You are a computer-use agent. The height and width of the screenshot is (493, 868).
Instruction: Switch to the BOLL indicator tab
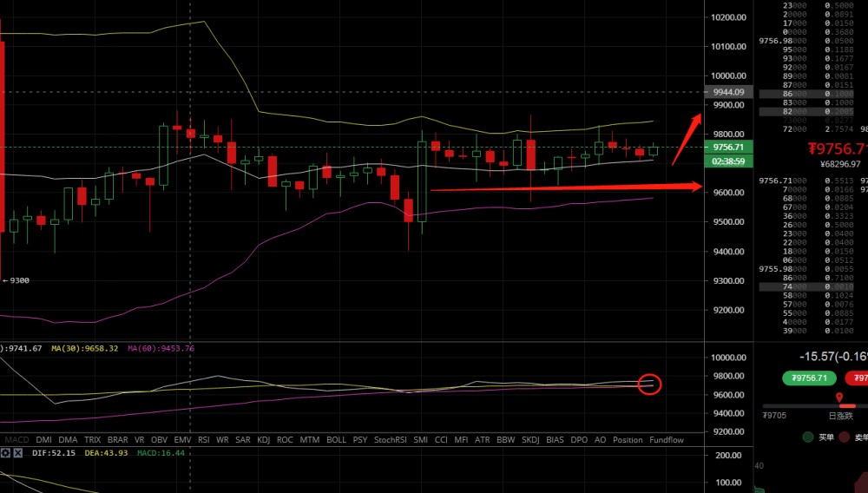pos(336,440)
